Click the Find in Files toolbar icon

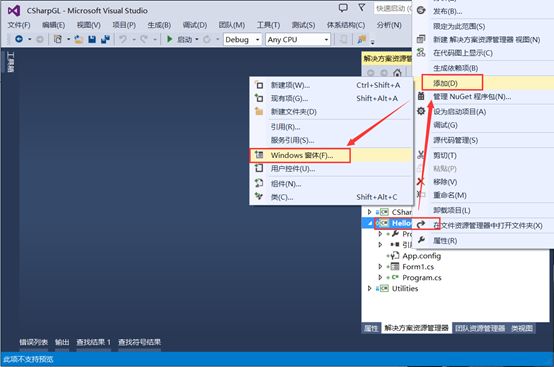pyautogui.click(x=361, y=39)
